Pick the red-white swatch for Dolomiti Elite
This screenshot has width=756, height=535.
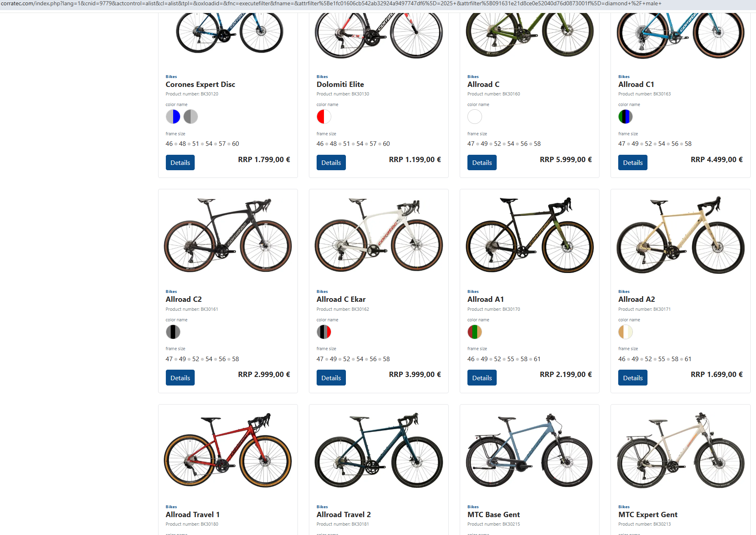point(324,117)
